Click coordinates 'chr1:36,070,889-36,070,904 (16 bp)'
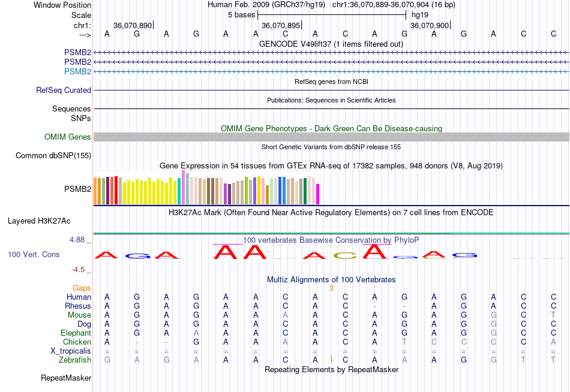 (394, 5)
